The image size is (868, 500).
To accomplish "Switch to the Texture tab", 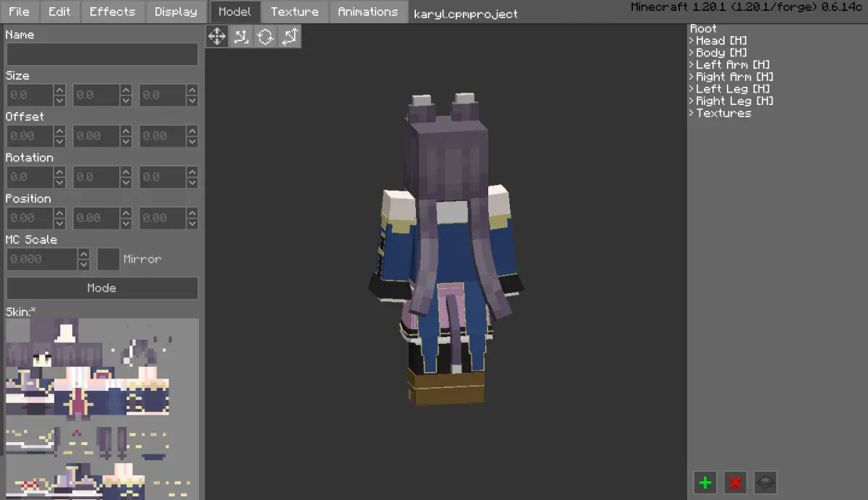I will tap(294, 12).
